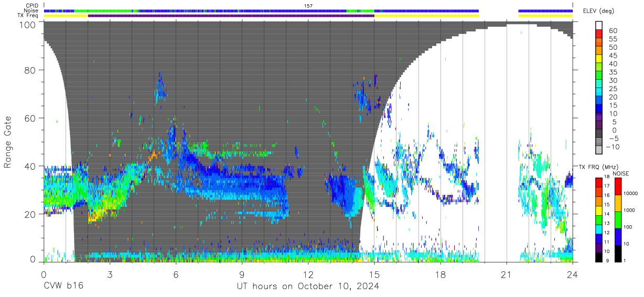The height and width of the screenshot is (297, 644).
Task: Click the 18 hour label on the UT axis
Action: pos(441,274)
